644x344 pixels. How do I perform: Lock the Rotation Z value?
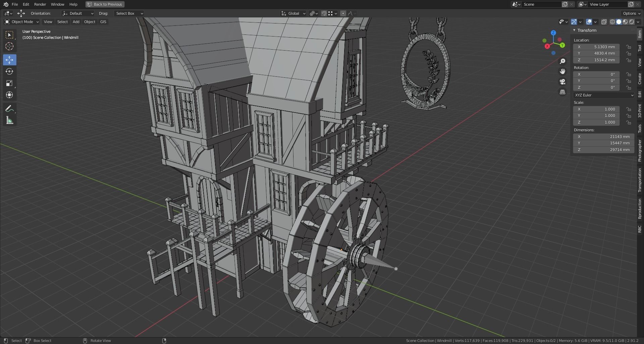click(x=629, y=87)
